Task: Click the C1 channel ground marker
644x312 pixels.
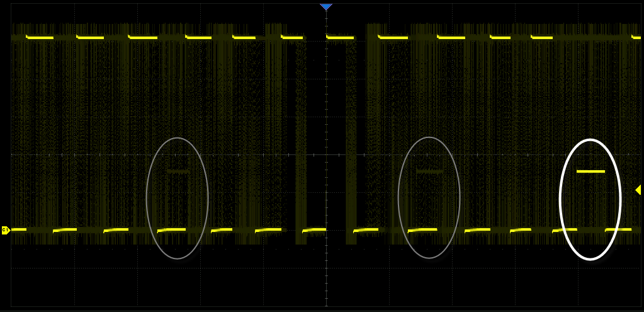Action: click(x=6, y=230)
